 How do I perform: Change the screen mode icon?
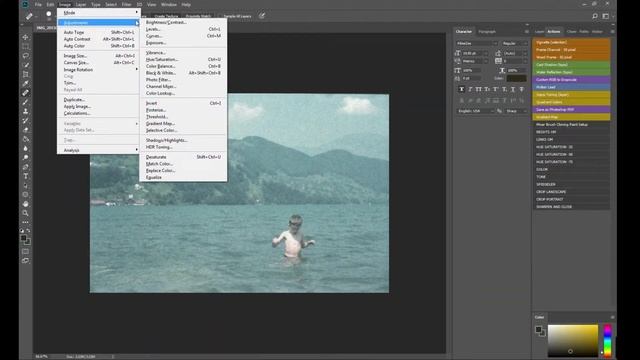pyautogui.click(x=26, y=260)
